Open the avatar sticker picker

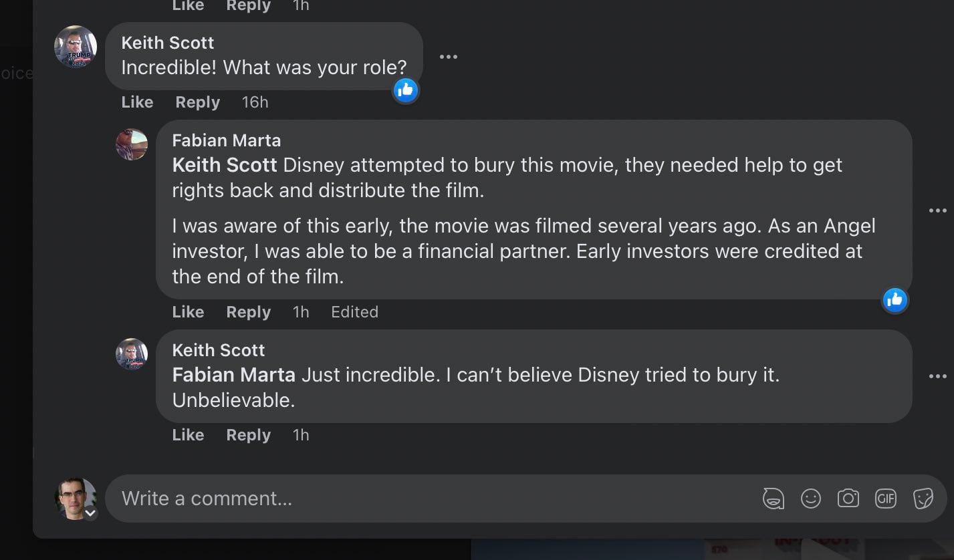[x=773, y=499]
